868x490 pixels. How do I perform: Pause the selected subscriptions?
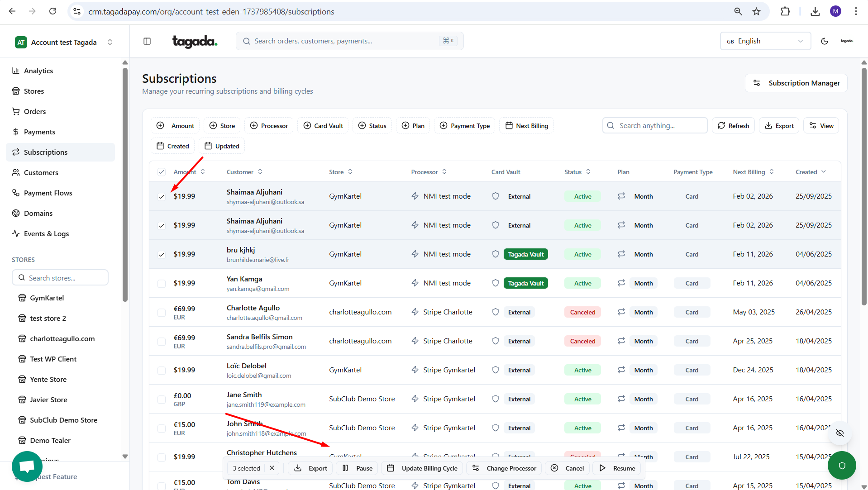click(358, 468)
